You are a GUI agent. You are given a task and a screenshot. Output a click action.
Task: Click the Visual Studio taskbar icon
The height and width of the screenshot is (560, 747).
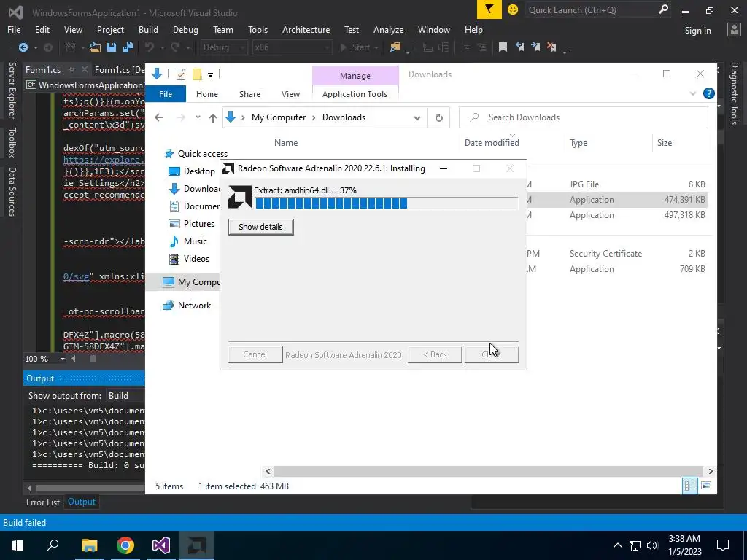161,545
